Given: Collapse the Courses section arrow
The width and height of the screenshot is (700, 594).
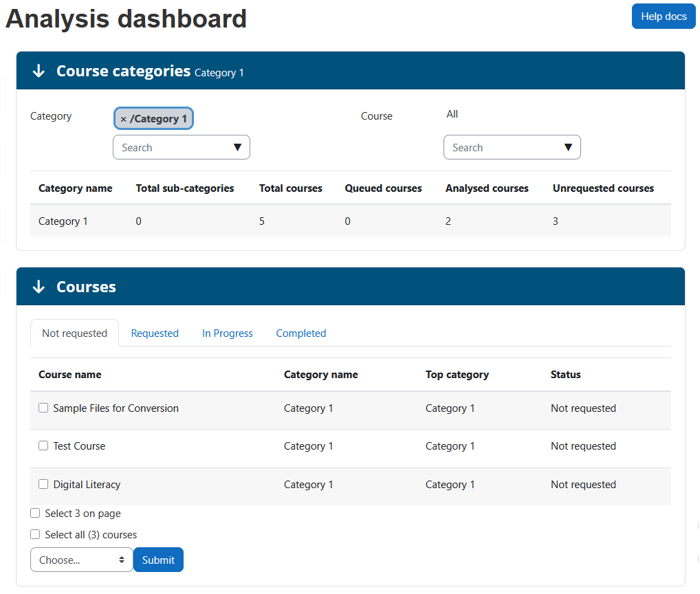Looking at the screenshot, I should 39,287.
